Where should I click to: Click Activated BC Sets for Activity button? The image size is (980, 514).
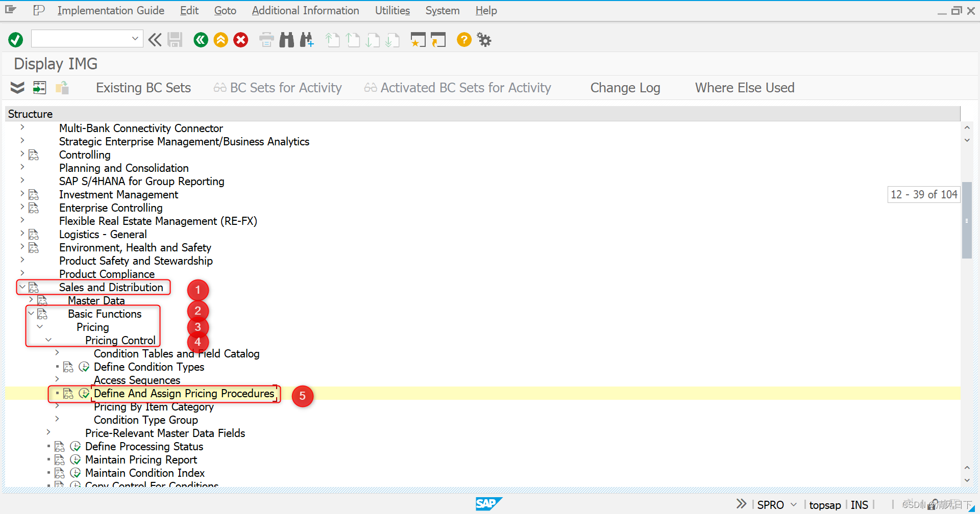[x=457, y=88]
